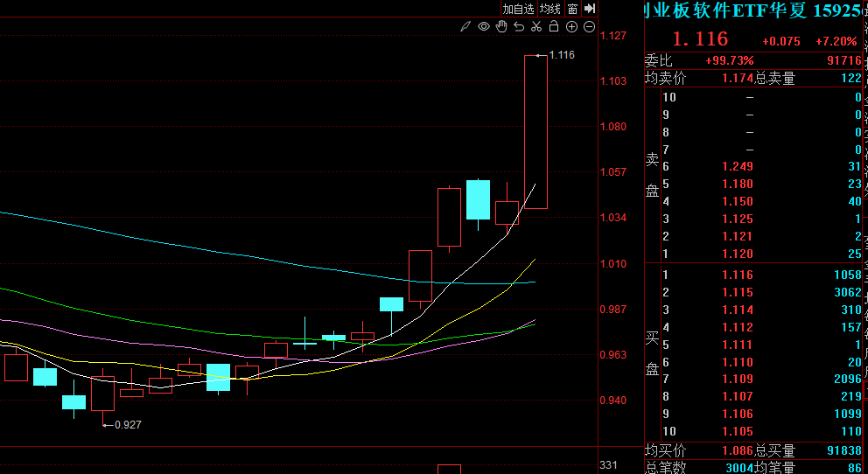Click the undo arrow icon

pyautogui.click(x=519, y=27)
